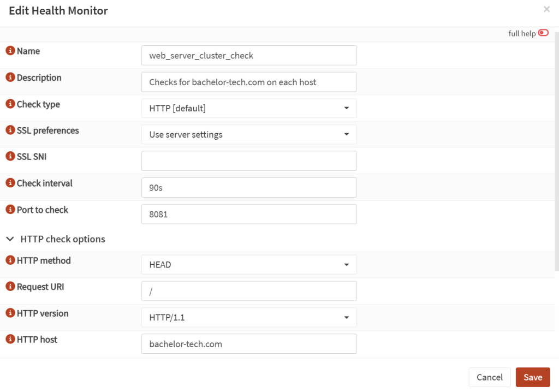
Task: Save the health monitor changes
Action: tap(533, 377)
